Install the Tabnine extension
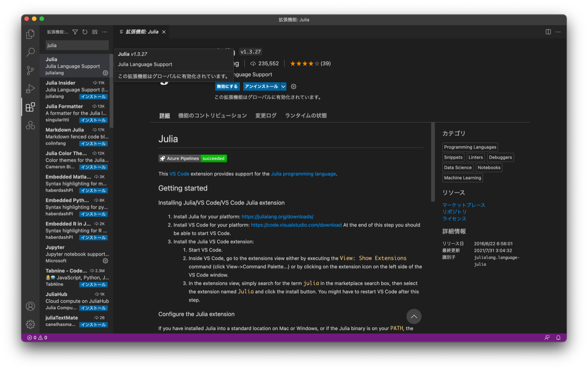This screenshot has width=588, height=370. coord(94,285)
